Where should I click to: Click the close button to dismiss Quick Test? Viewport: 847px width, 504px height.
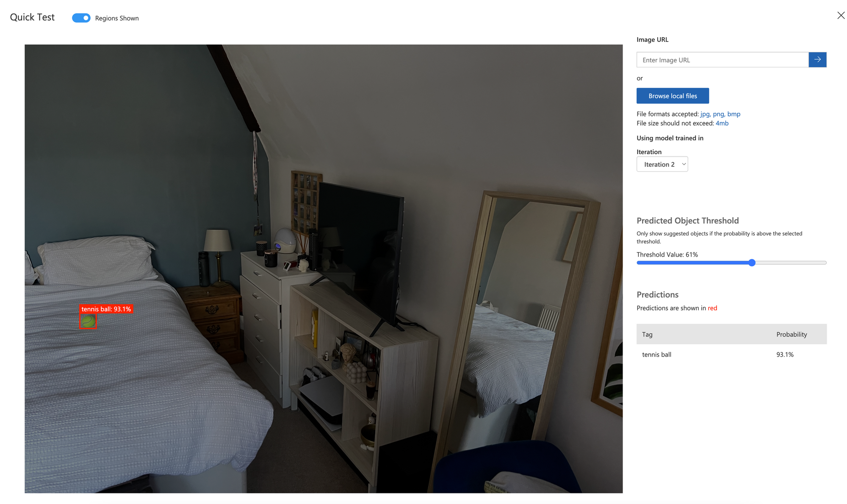pyautogui.click(x=840, y=15)
